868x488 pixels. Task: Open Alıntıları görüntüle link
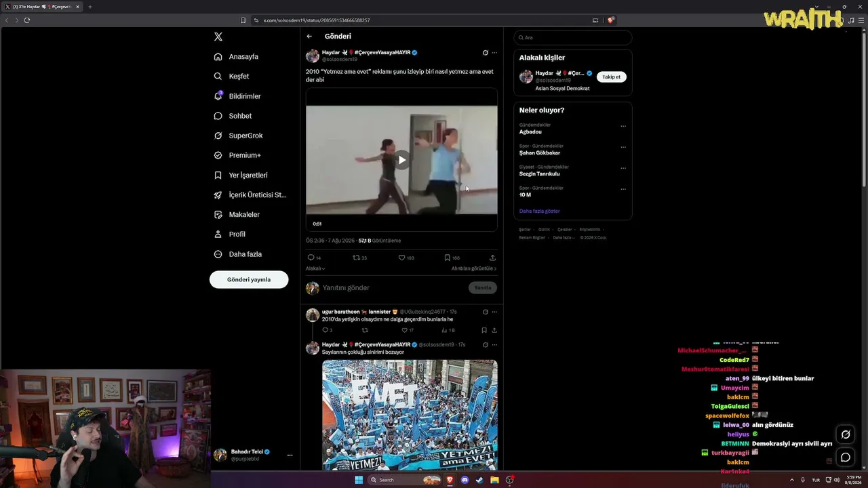474,268
